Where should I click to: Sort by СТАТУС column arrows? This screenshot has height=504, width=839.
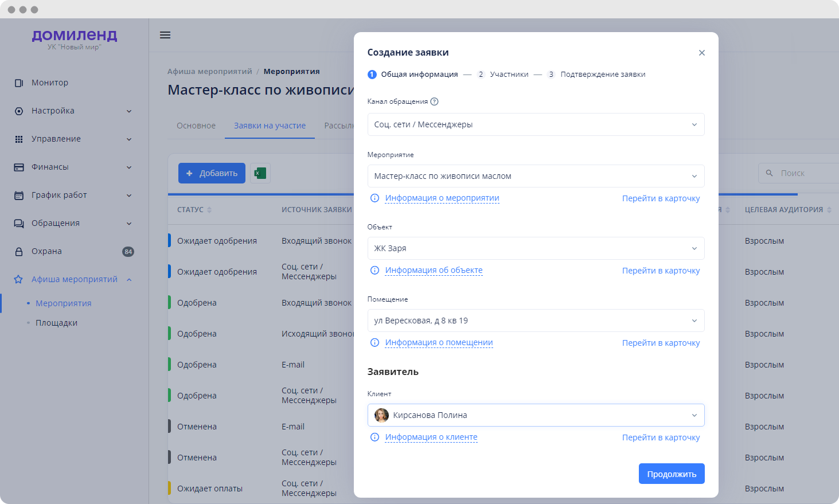209,210
